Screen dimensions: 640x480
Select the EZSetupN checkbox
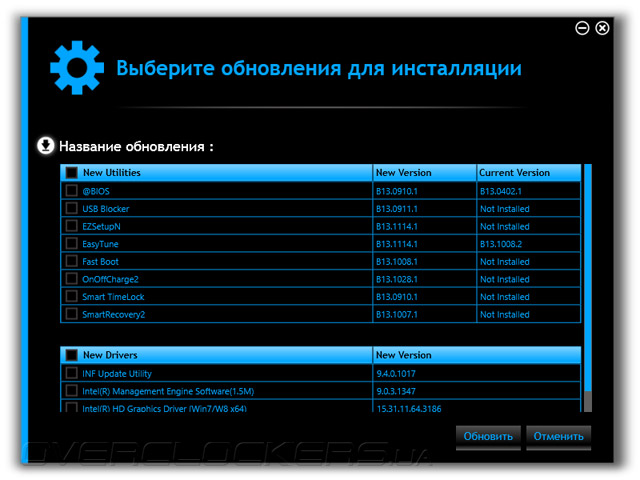(71, 226)
